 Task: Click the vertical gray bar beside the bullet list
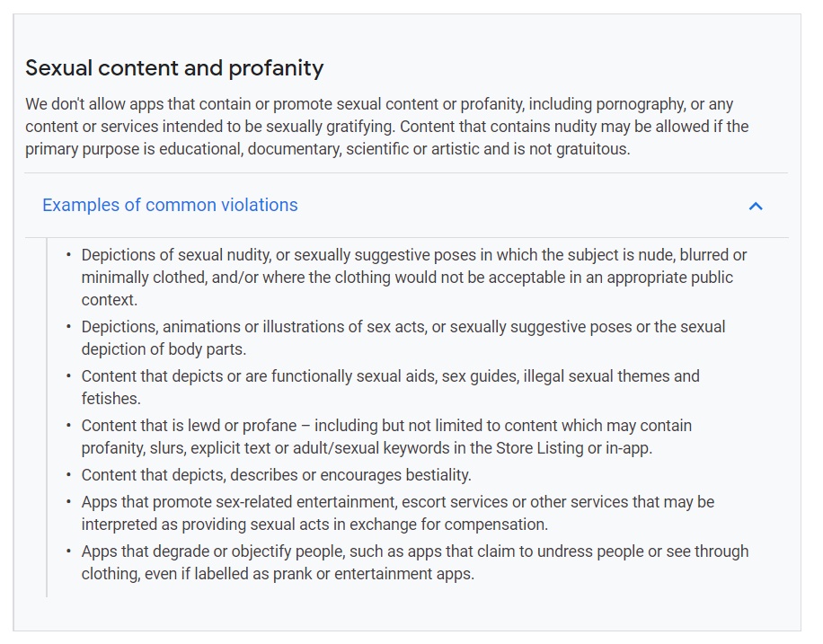pos(47,418)
